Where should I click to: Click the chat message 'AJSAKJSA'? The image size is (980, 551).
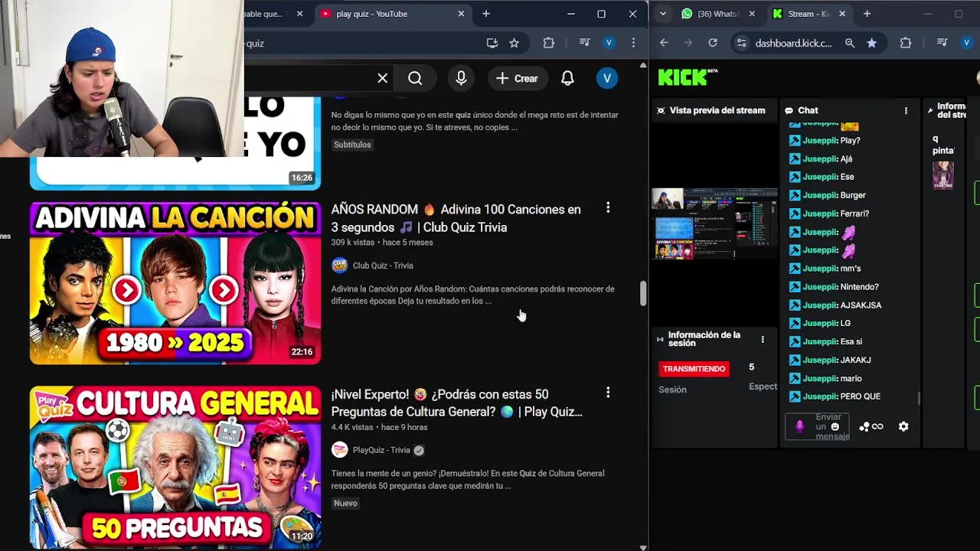point(861,305)
